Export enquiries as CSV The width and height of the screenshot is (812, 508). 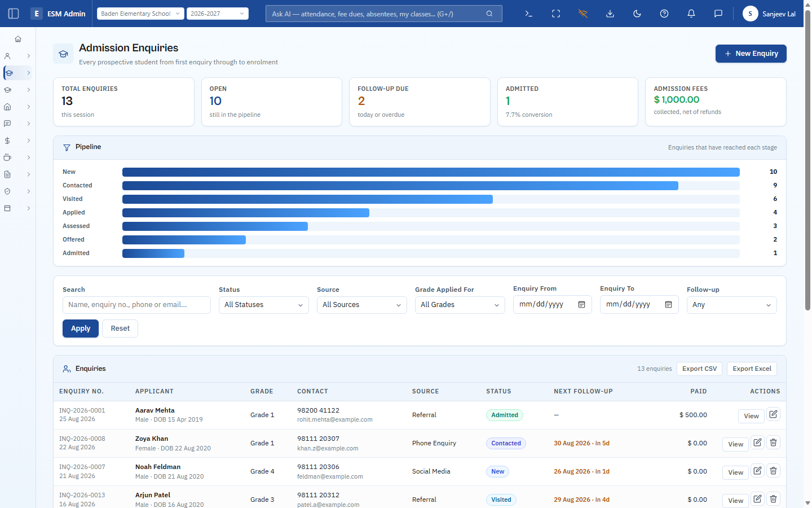[700, 369]
